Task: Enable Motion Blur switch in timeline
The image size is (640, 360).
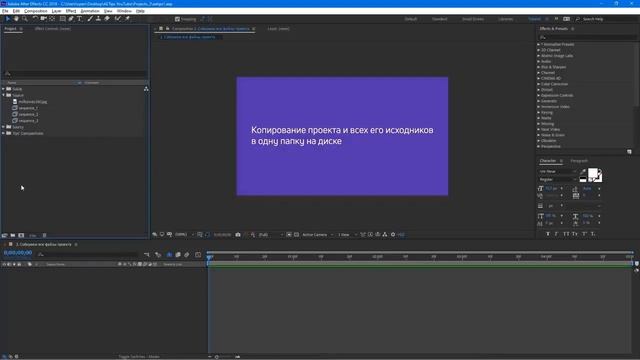Action: (x=187, y=255)
